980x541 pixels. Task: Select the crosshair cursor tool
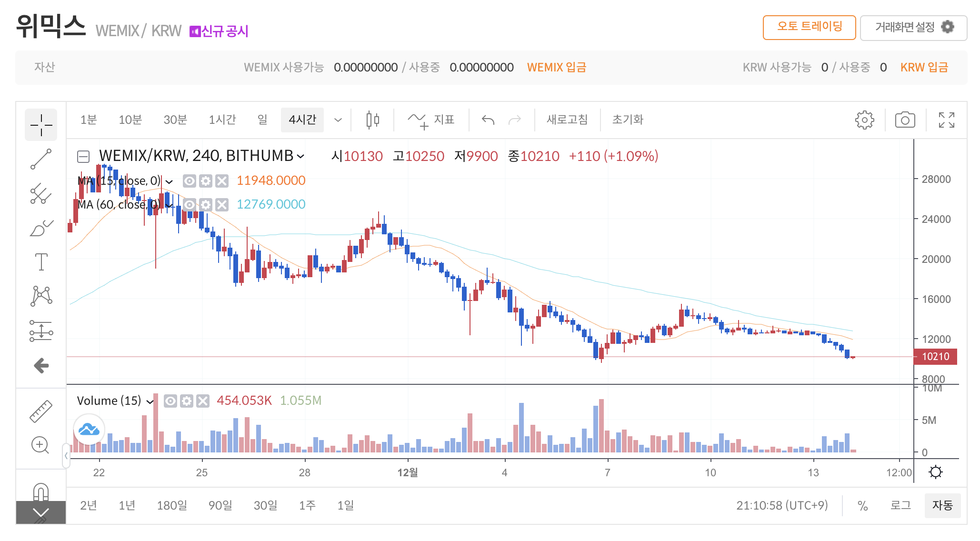[41, 125]
